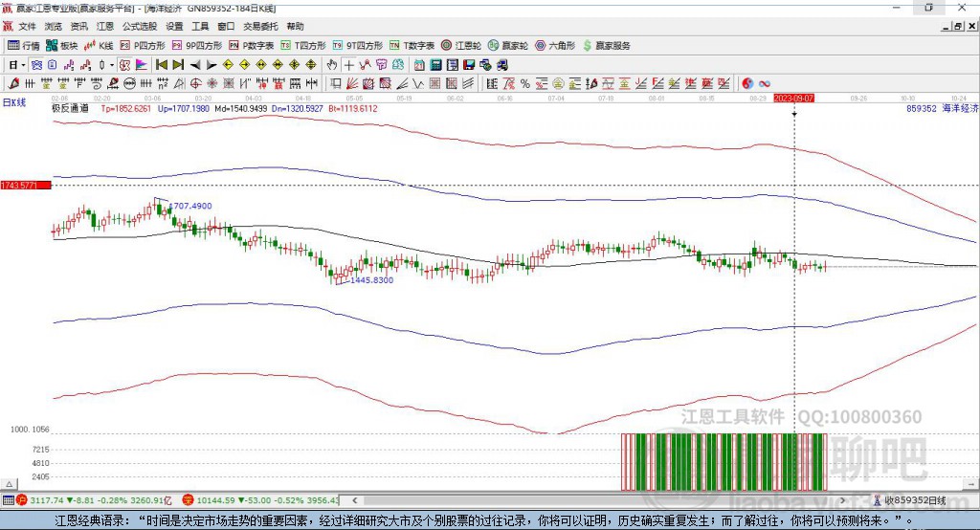Toggle the 极反通道 indicator button

(x=71, y=109)
